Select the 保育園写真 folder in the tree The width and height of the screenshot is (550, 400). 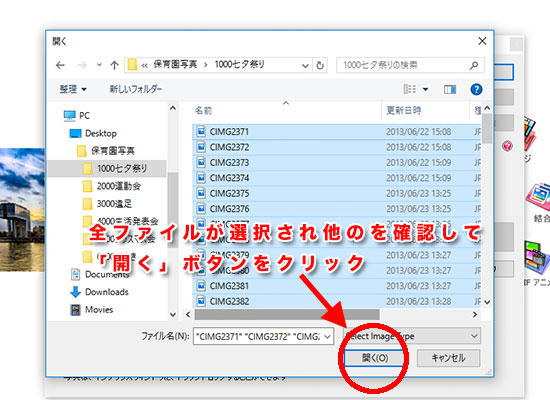(106, 151)
